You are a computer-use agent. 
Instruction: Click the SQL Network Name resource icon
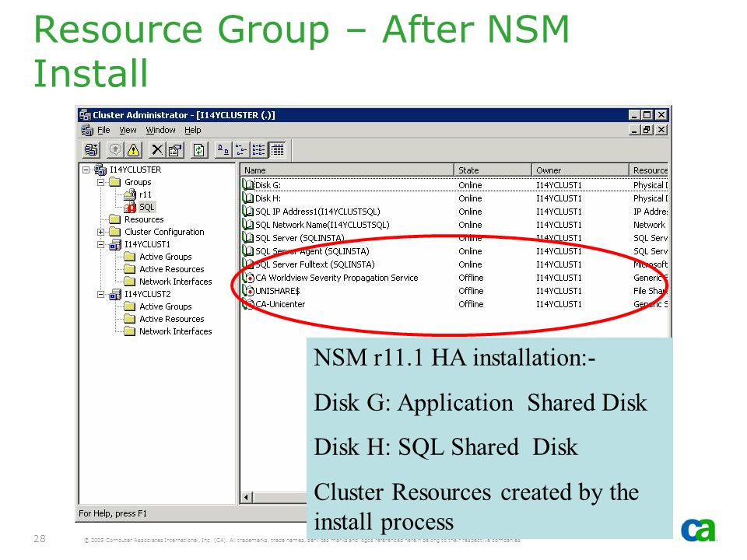click(x=247, y=225)
